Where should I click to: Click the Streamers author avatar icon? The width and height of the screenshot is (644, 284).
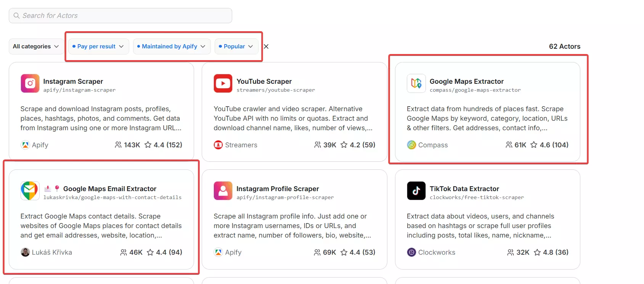[x=218, y=145]
